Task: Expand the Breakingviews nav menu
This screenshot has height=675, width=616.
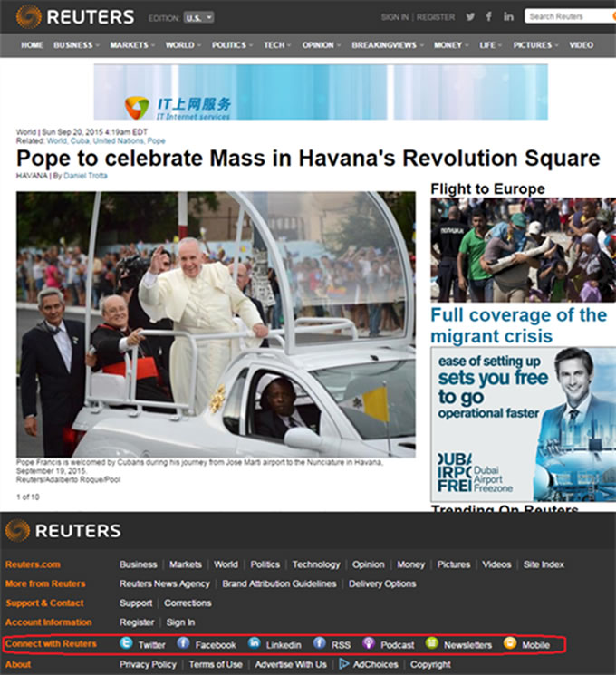Action: point(388,45)
